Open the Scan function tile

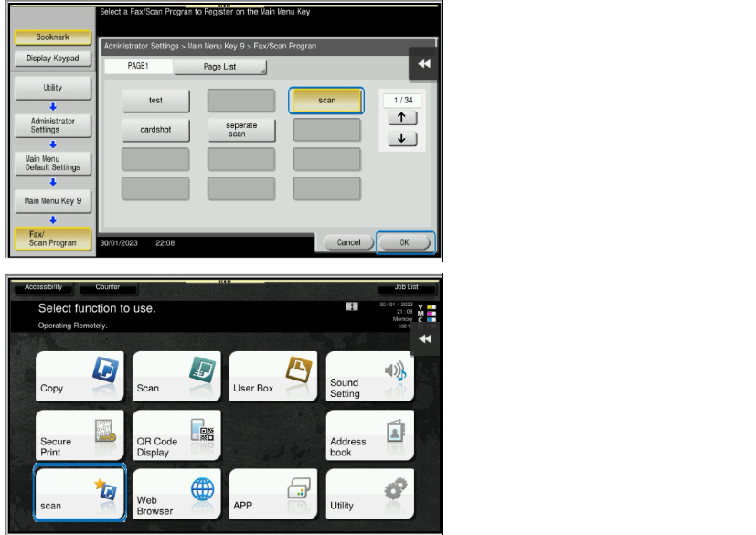pos(176,376)
